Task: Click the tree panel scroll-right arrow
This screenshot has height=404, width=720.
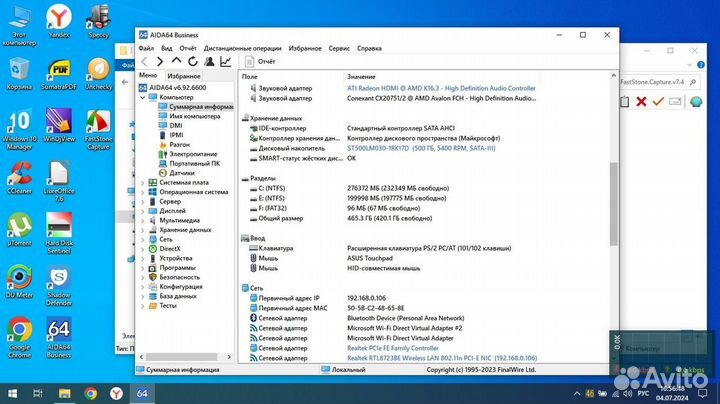Action: point(229,357)
